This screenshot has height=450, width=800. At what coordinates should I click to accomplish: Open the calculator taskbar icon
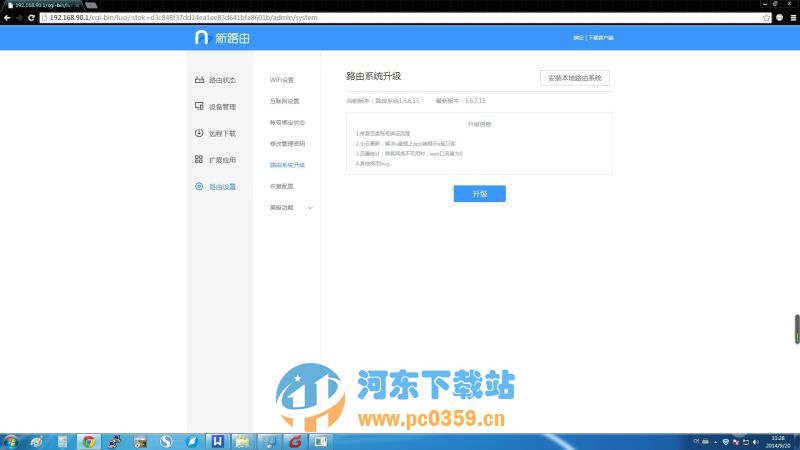point(62,441)
